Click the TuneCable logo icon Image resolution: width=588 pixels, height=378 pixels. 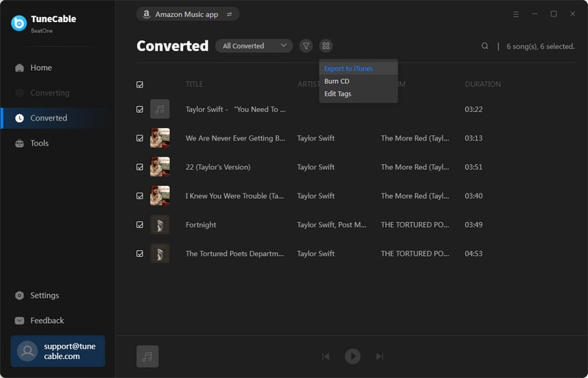pos(19,24)
